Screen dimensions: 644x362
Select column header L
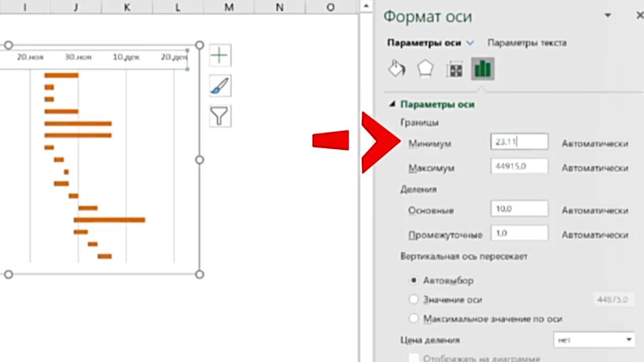177,7
